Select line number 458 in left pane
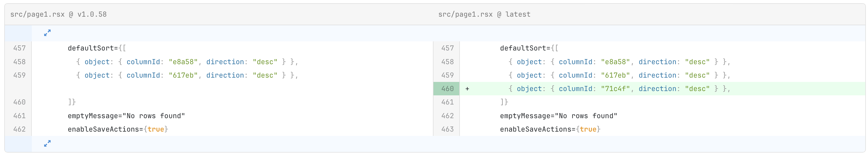Viewport: 868px width, 159px height. pos(19,62)
